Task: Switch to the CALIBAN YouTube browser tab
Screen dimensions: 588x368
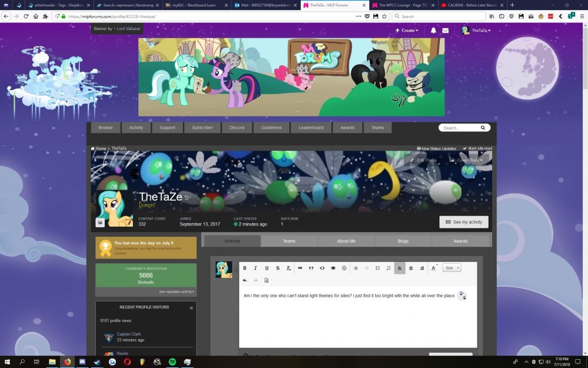Action: 472,5
